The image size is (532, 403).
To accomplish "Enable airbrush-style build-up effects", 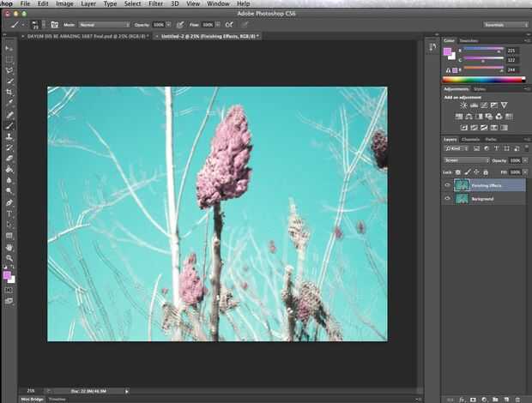I will coord(230,25).
